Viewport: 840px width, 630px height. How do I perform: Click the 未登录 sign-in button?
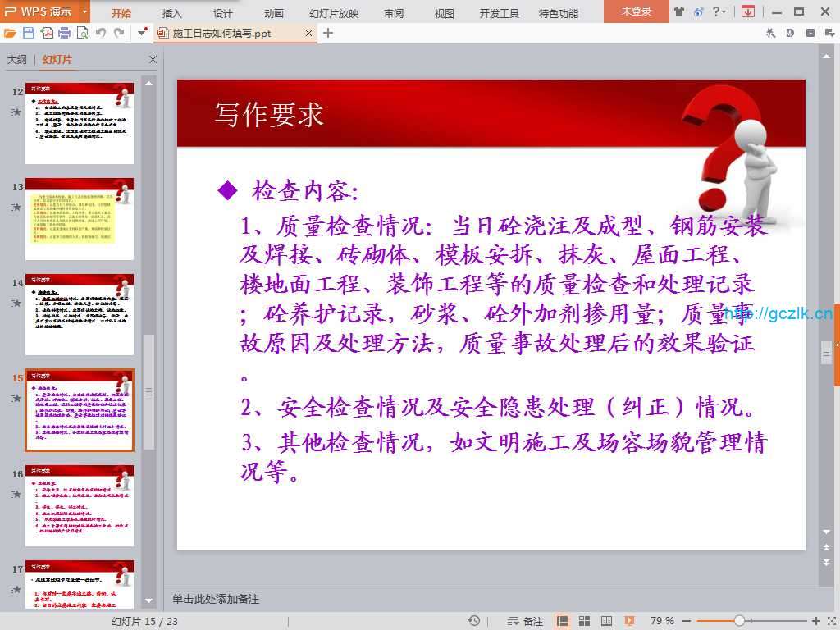tap(636, 11)
